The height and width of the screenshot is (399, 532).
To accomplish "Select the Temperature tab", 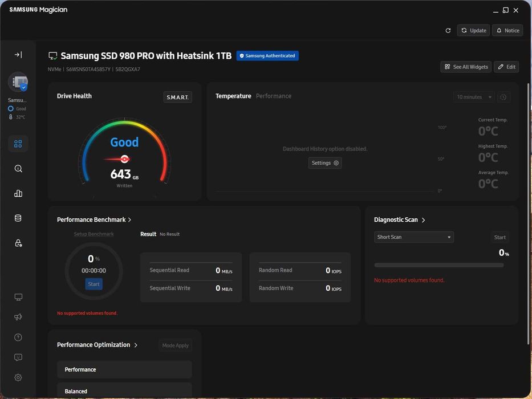I will (233, 96).
